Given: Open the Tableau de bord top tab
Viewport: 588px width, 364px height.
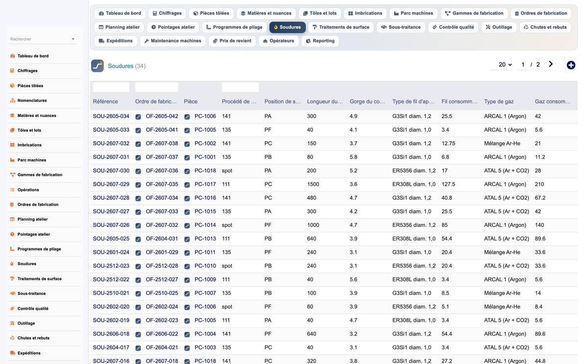Looking at the screenshot, I should pos(120,13).
